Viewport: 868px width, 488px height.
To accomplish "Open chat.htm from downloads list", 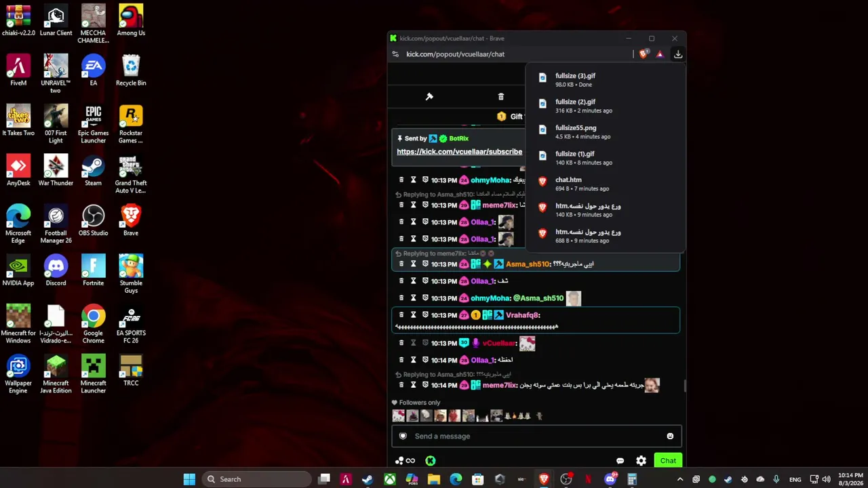I will [x=605, y=184].
